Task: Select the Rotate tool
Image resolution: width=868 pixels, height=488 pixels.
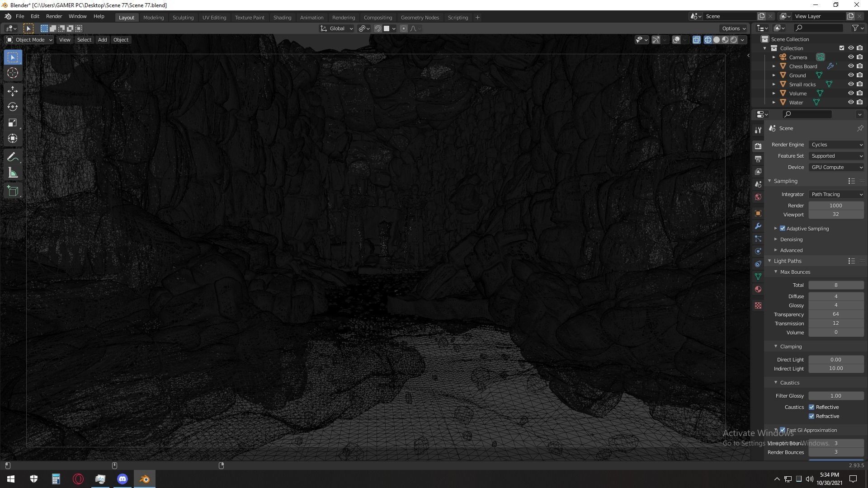Action: coord(13,107)
